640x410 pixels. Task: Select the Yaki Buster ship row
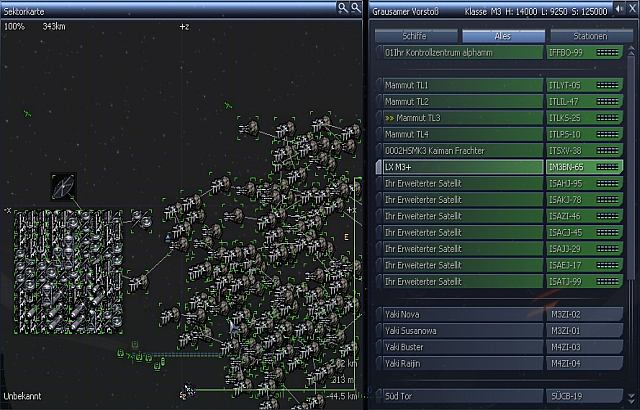[x=500, y=347]
